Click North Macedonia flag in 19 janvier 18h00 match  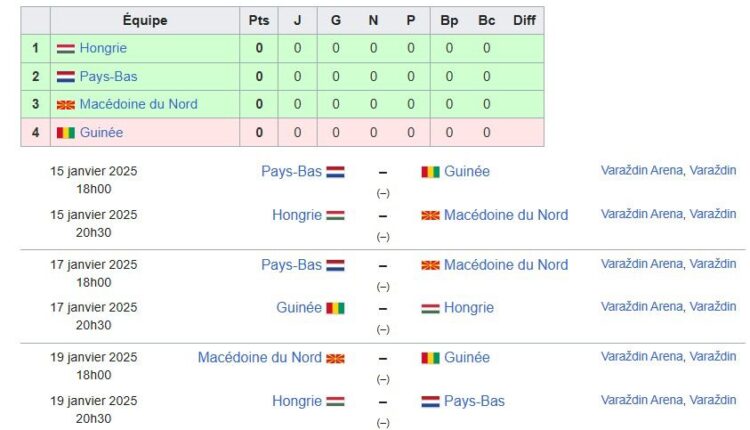point(335,358)
